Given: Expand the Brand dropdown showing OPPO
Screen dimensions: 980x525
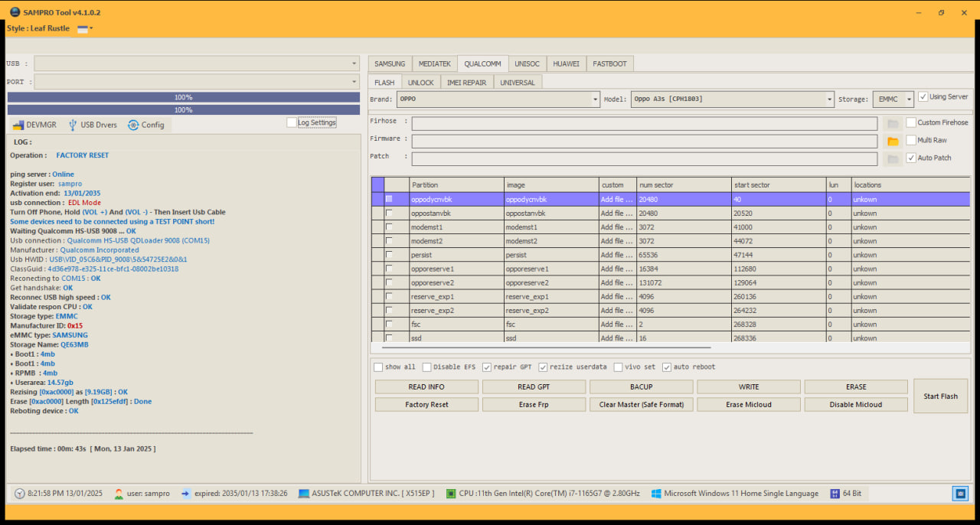Looking at the screenshot, I should [499, 99].
